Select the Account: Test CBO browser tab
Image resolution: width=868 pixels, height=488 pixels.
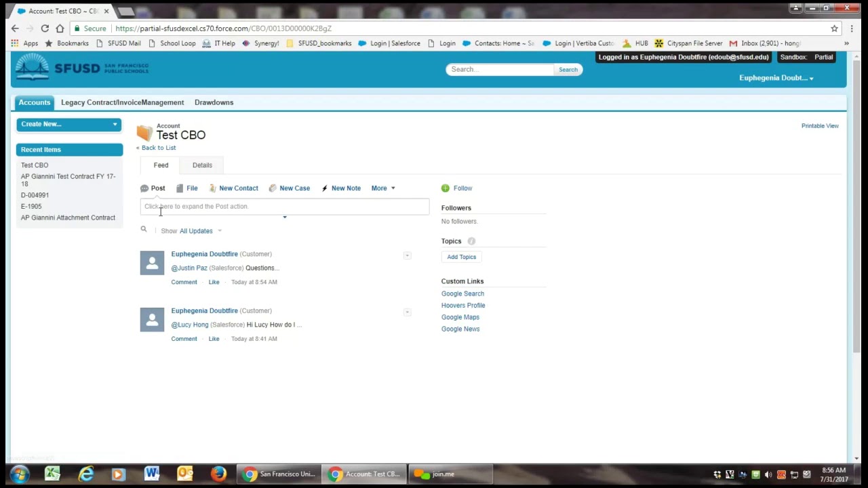[x=64, y=11]
